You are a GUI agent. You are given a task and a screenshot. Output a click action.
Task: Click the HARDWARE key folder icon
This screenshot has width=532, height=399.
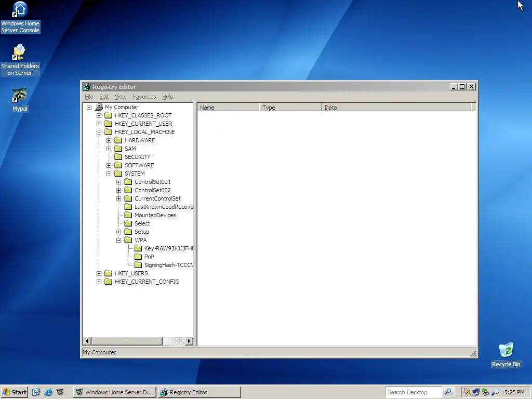click(118, 140)
